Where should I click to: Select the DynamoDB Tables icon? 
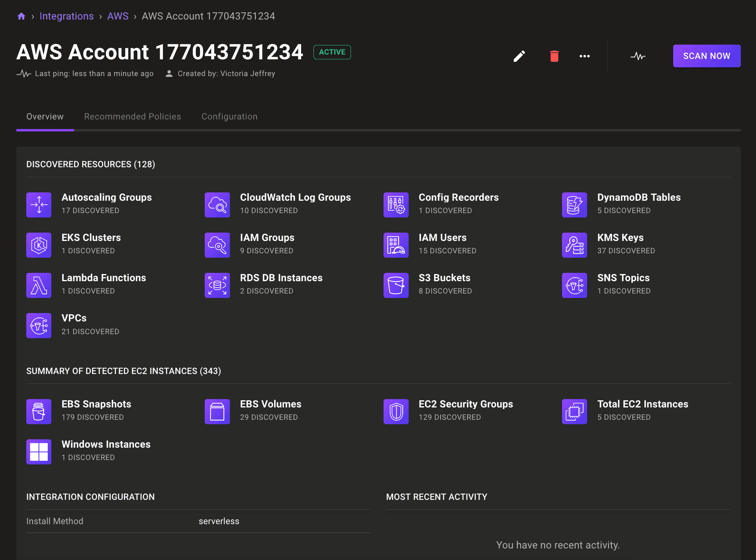pos(574,205)
